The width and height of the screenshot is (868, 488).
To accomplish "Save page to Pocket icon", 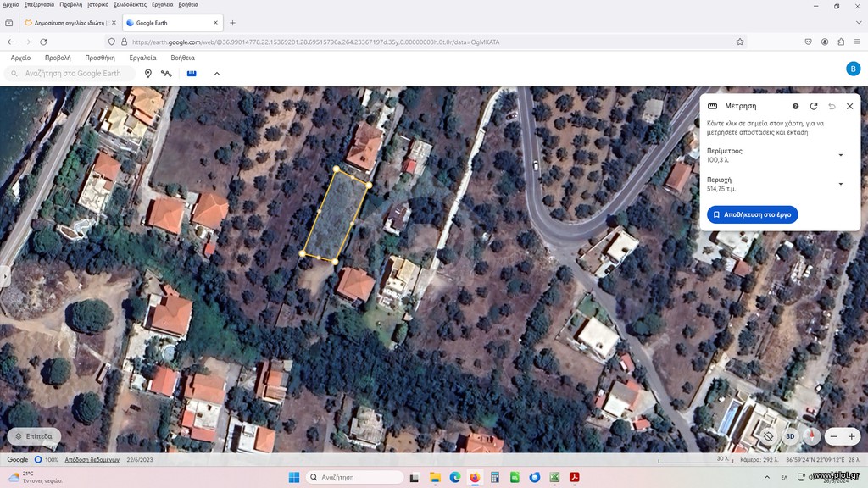I will tap(808, 42).
